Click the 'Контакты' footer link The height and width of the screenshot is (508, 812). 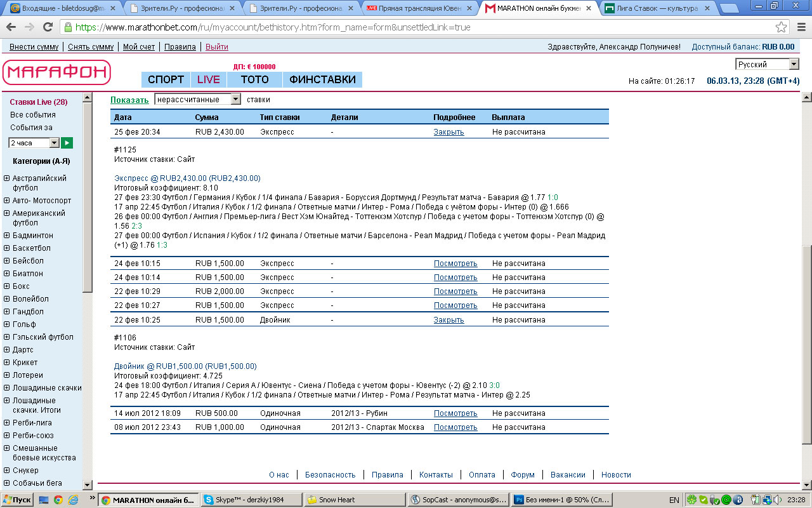pyautogui.click(x=436, y=475)
